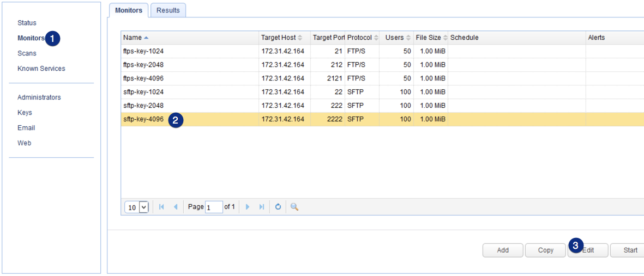Click the Copy button

545,250
